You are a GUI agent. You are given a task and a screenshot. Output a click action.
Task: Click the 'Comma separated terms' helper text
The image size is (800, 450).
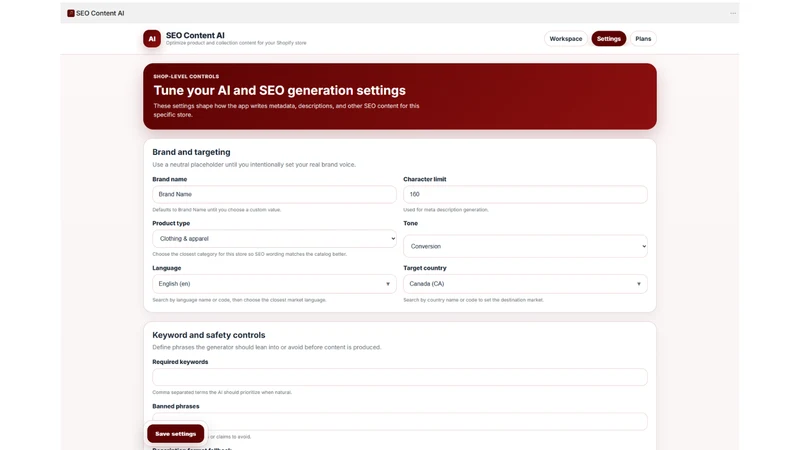coord(222,392)
